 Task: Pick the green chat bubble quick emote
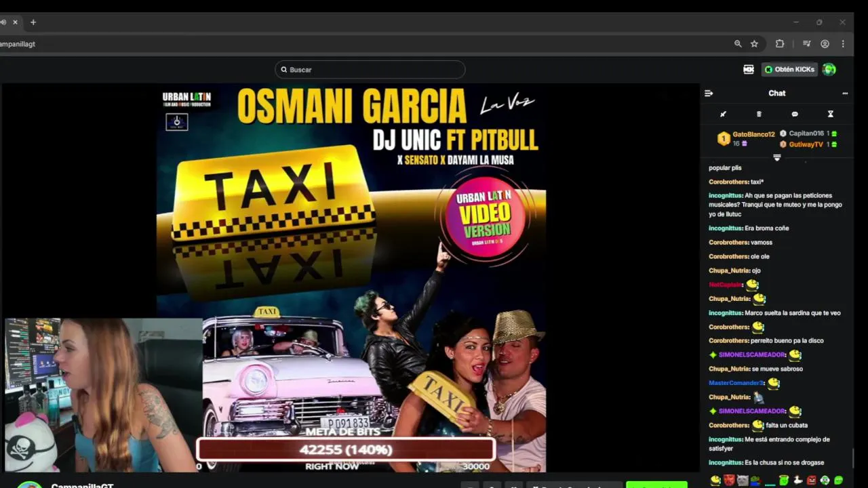pos(838,481)
